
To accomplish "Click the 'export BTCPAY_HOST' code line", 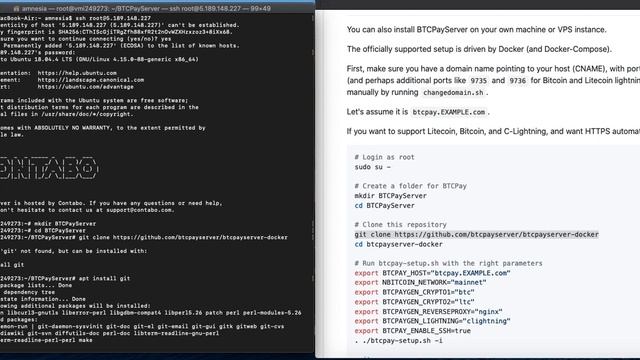I will [x=433, y=273].
